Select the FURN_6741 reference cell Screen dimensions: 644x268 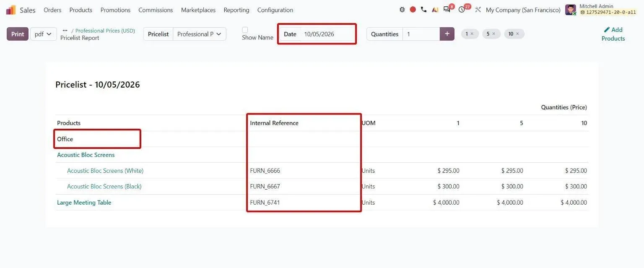click(x=265, y=203)
